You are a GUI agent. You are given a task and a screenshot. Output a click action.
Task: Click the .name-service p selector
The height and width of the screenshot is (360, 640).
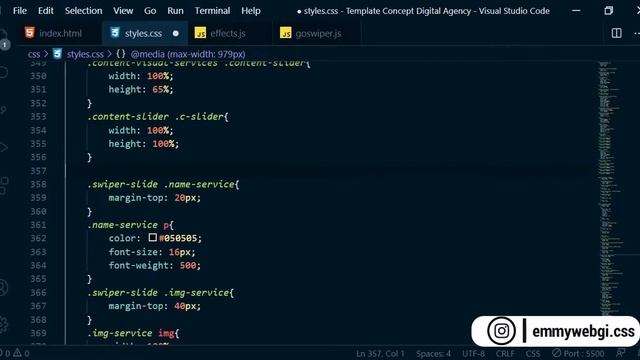(x=129, y=225)
